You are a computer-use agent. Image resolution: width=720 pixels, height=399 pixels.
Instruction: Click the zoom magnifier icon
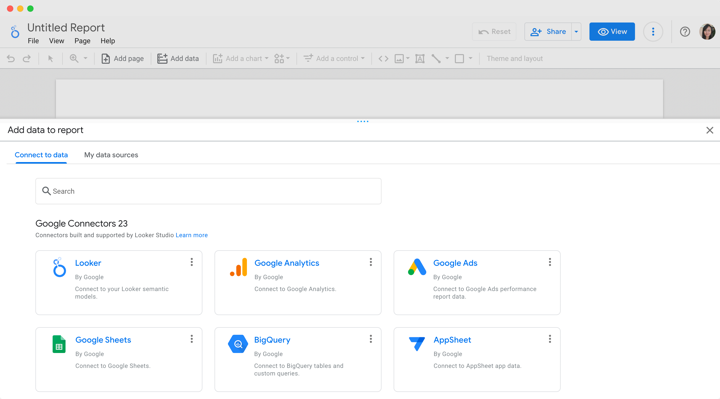click(73, 58)
